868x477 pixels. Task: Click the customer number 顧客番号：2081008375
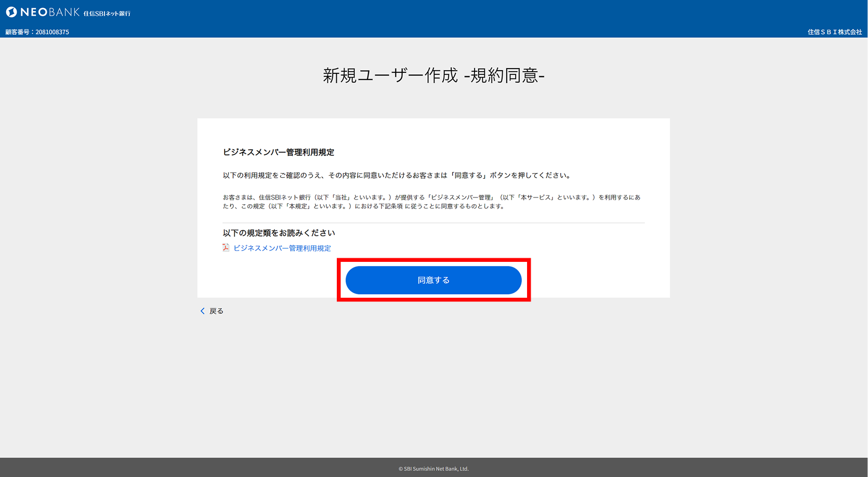pos(36,32)
